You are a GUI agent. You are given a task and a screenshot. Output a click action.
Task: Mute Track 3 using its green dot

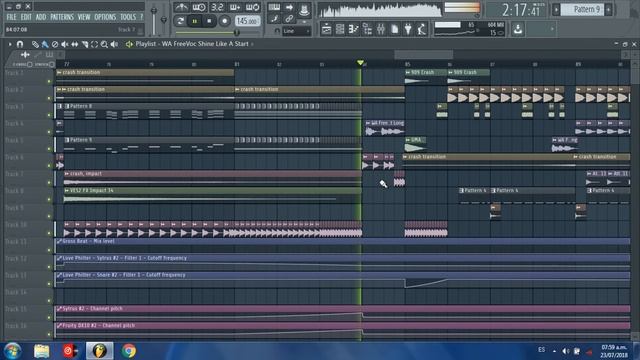point(49,115)
